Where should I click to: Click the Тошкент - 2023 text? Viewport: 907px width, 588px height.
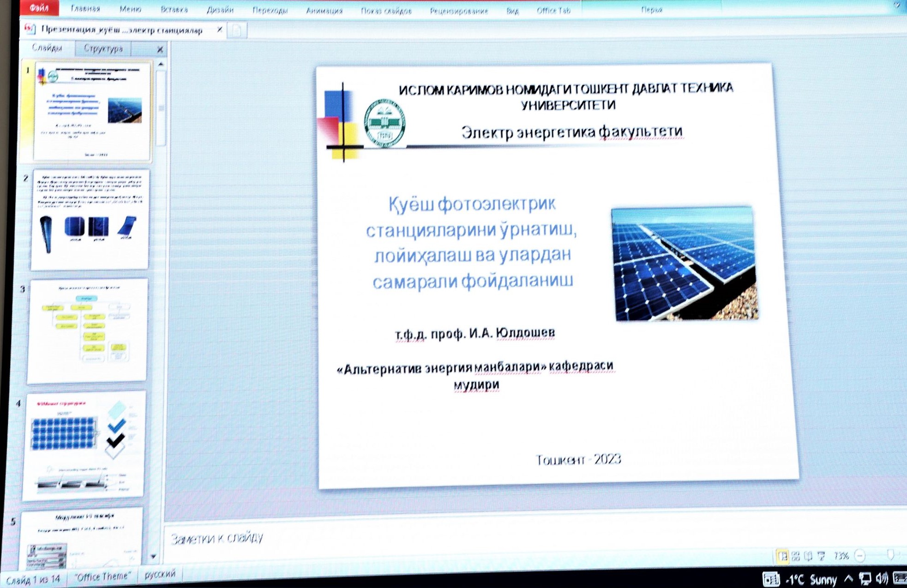point(578,459)
